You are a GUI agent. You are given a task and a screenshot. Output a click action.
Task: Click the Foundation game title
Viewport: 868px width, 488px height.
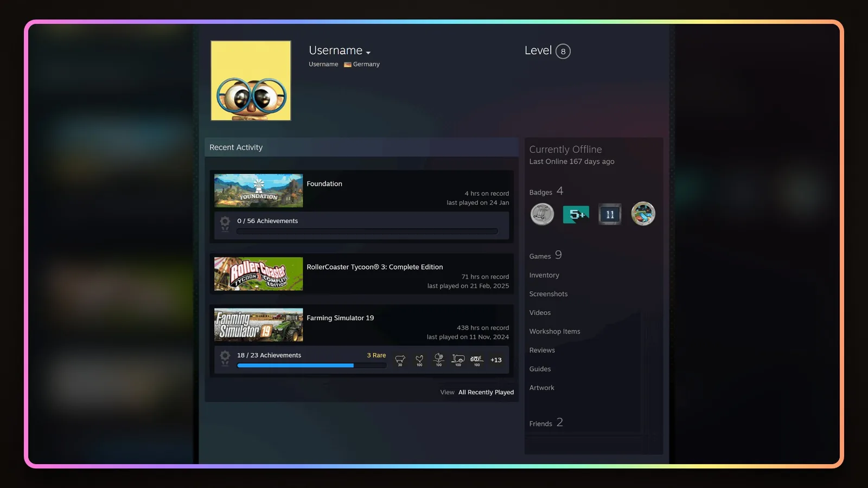[x=324, y=184]
